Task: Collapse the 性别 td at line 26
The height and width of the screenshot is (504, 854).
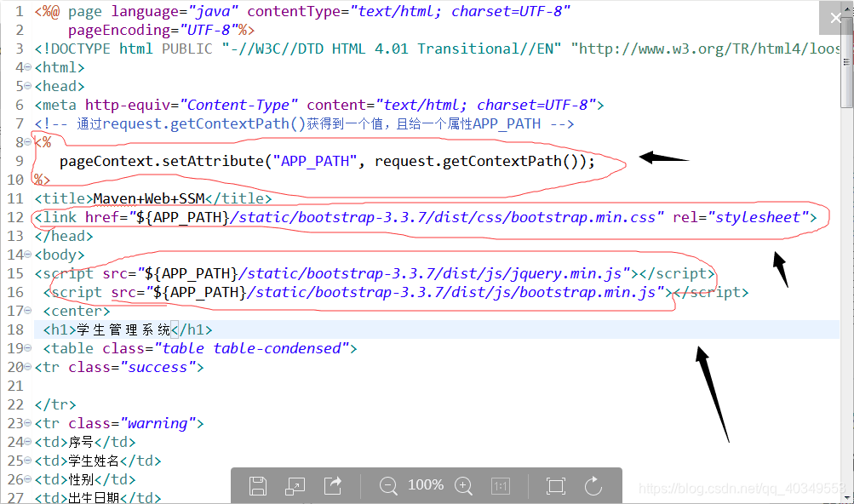Action: point(28,479)
